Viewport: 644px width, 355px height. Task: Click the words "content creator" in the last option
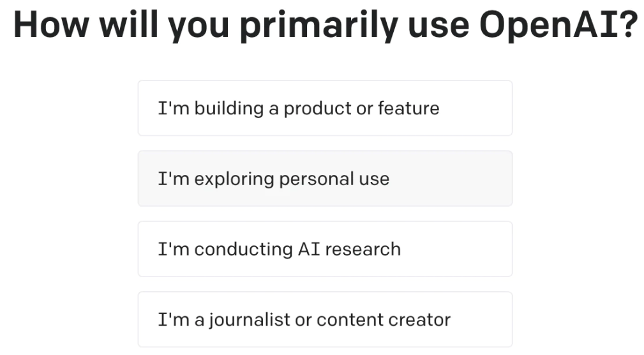[x=384, y=319]
